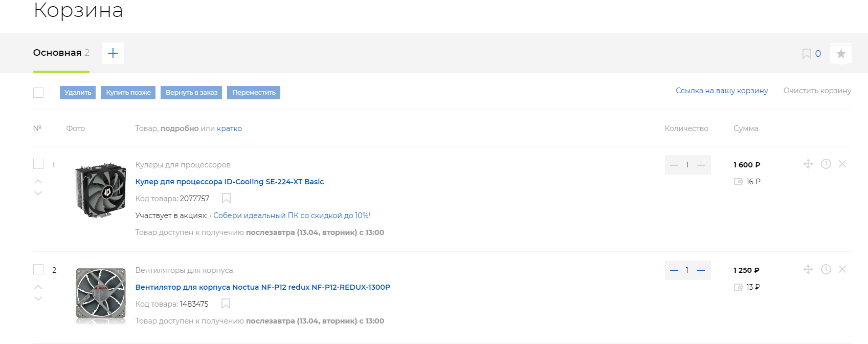
Task: Move Noctua fan up with chevron
Action: [x=38, y=287]
